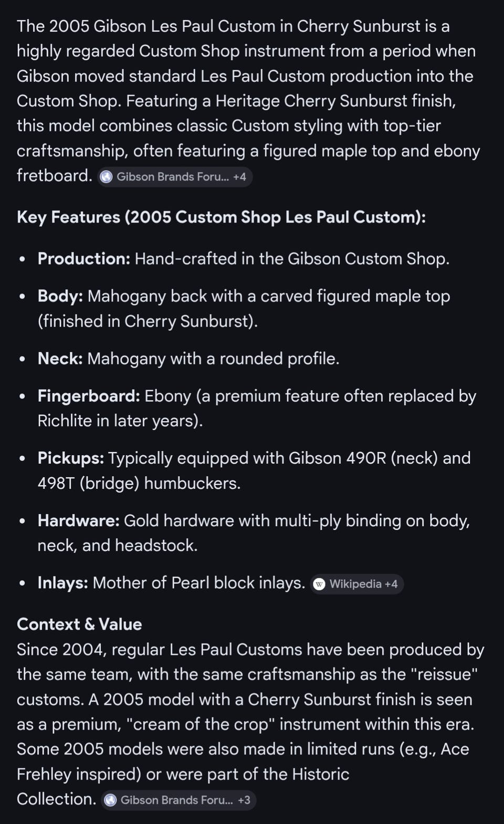The image size is (504, 824).
Task: Click the "Key Features" section heading
Action: [x=221, y=217]
